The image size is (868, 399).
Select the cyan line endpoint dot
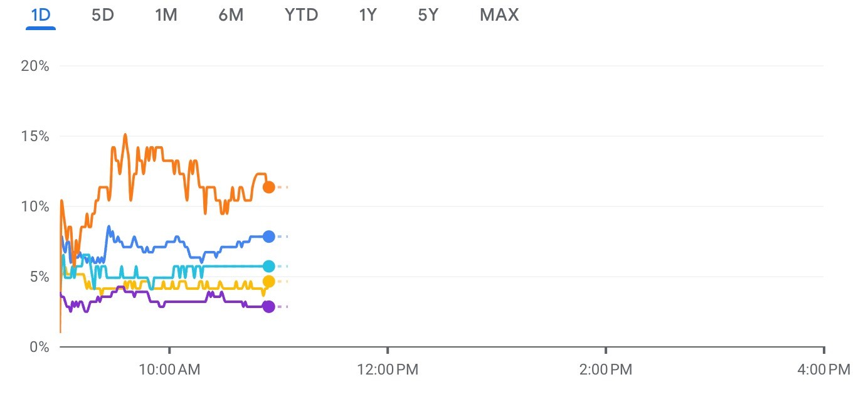coord(268,266)
